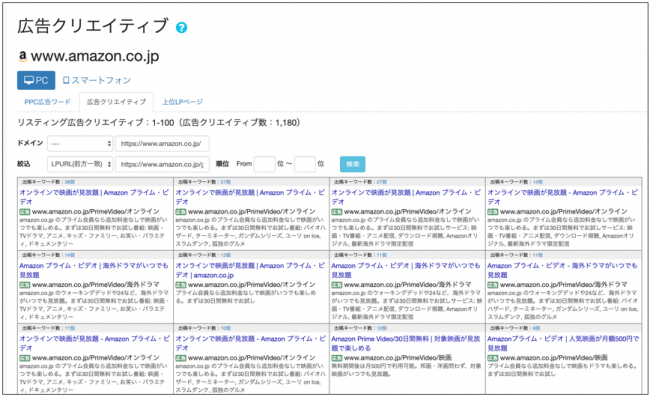This screenshot has width=650, height=397.
Task: Open Amazon Prime Video/30日間無料 ad title
Action: click(x=405, y=343)
